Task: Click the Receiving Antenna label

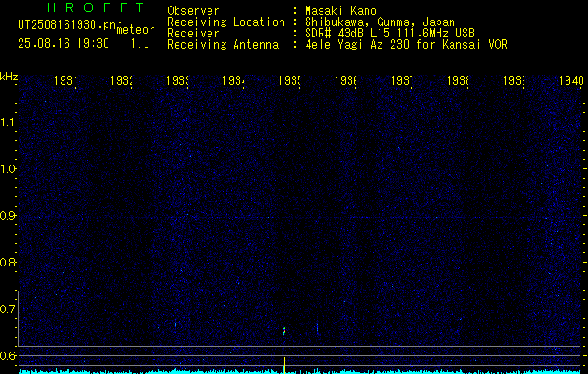Action: pos(222,45)
